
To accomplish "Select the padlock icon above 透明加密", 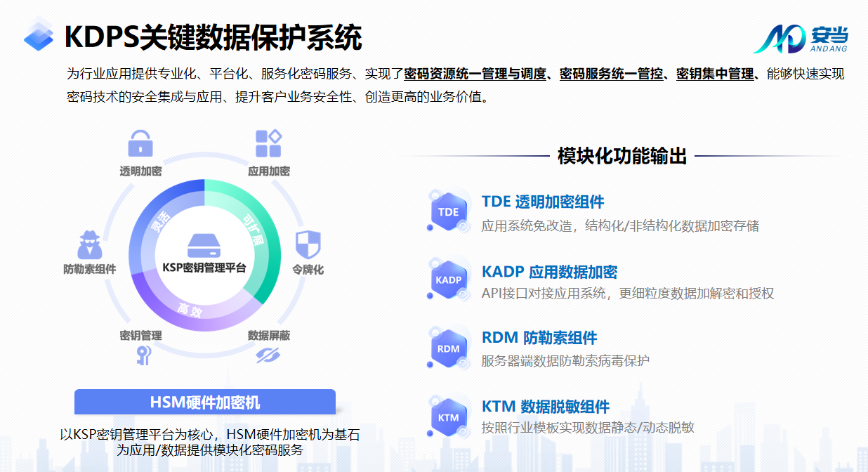I will click(x=140, y=143).
